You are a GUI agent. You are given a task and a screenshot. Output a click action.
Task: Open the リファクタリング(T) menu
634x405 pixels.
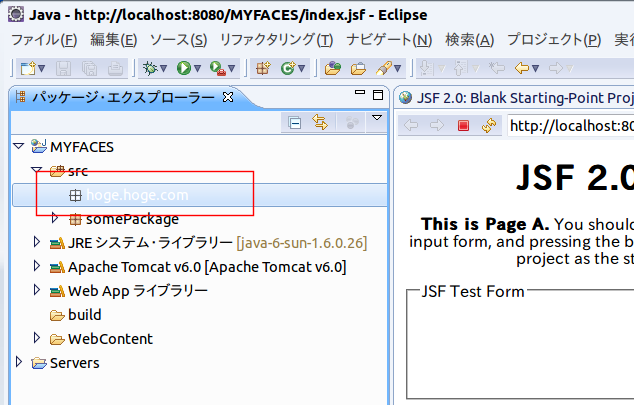[277, 40]
